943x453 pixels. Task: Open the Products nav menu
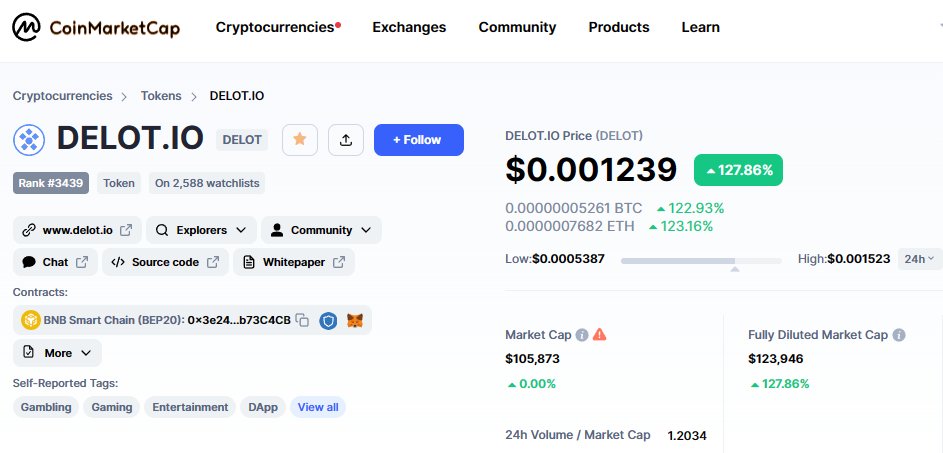[x=619, y=27]
